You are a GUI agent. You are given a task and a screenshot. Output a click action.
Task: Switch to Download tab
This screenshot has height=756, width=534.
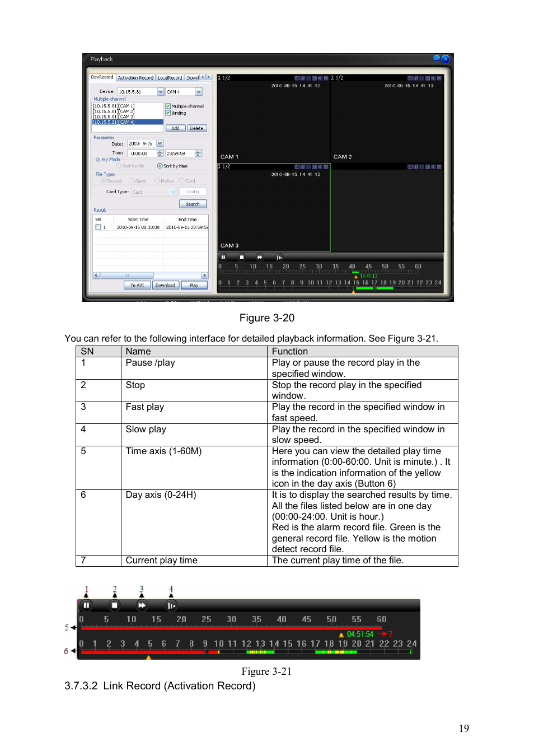tap(193, 78)
